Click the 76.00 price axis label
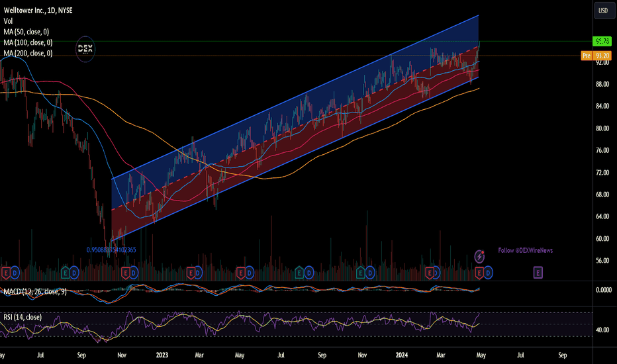 (602, 150)
